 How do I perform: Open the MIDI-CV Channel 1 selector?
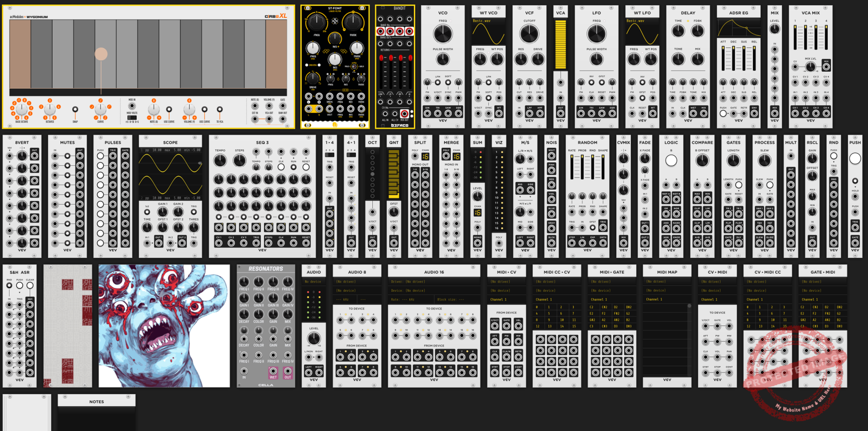pos(506,299)
